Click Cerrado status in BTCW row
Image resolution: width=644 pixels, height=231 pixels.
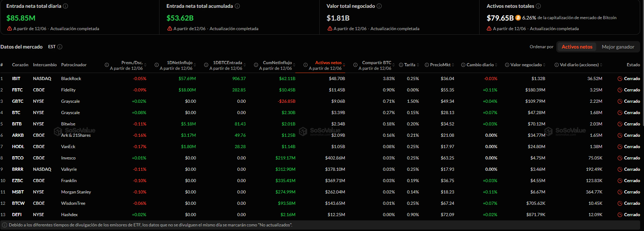pos(632,203)
